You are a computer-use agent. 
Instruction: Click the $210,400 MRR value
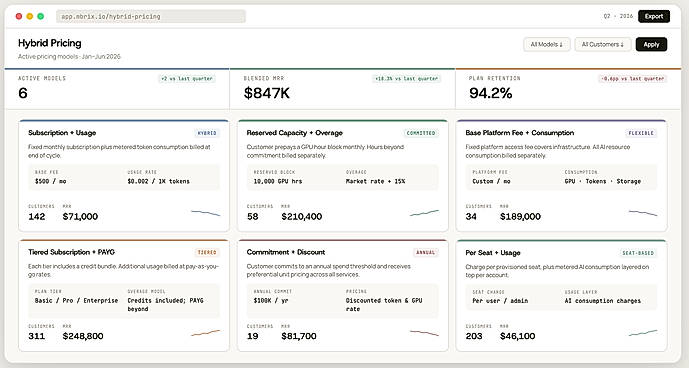[301, 216]
